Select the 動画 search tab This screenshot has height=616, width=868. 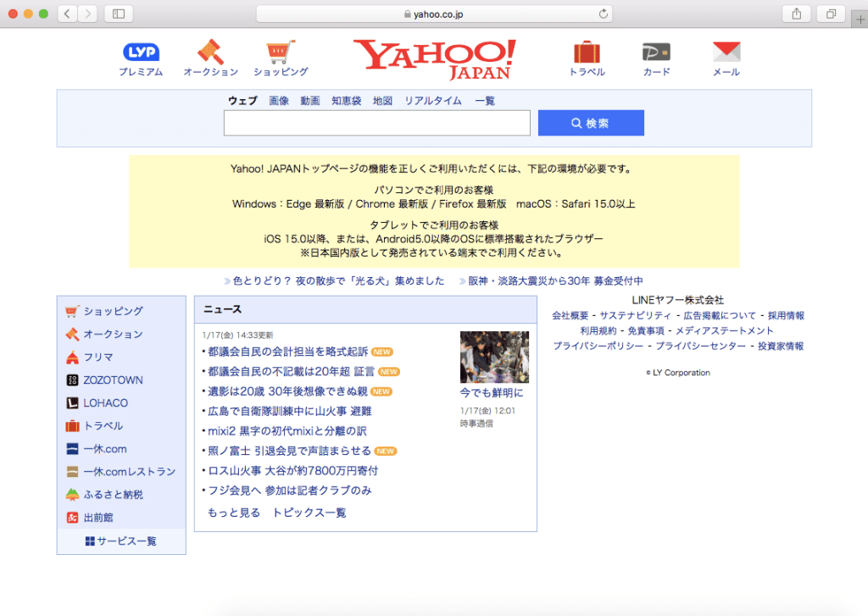click(x=310, y=101)
